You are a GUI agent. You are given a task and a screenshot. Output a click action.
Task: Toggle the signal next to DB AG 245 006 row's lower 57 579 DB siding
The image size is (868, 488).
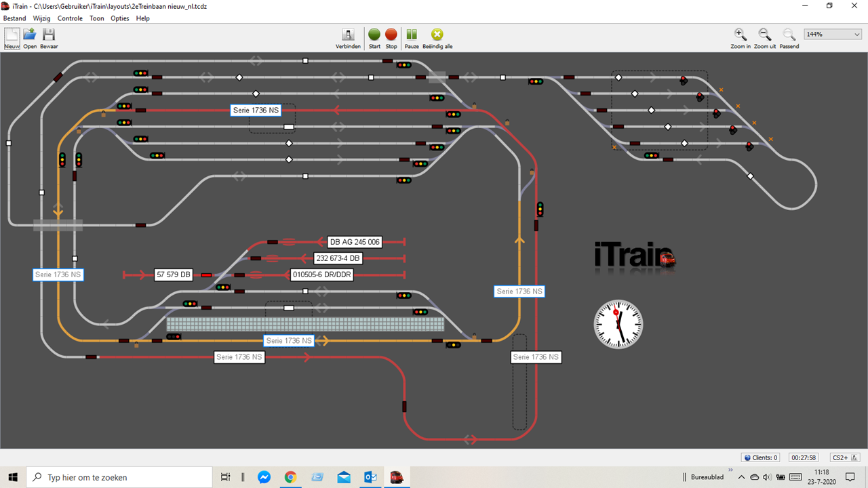(223, 287)
